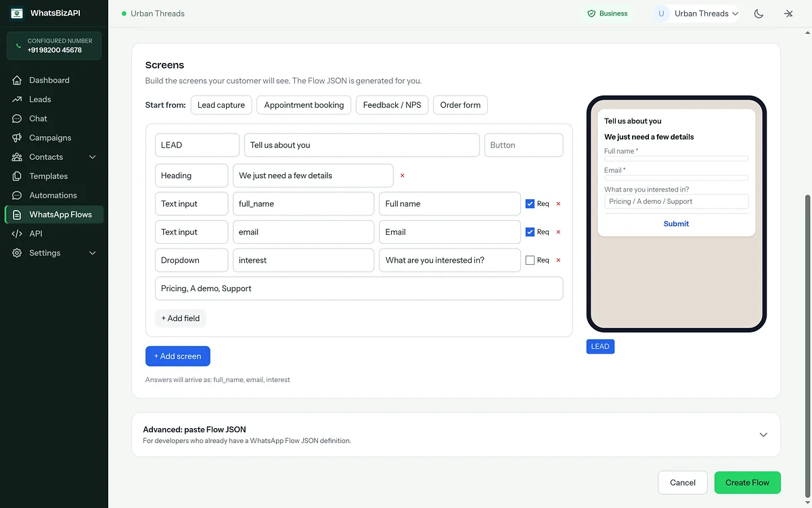This screenshot has height=508, width=812.
Task: Check Req for the interest field
Action: point(530,260)
